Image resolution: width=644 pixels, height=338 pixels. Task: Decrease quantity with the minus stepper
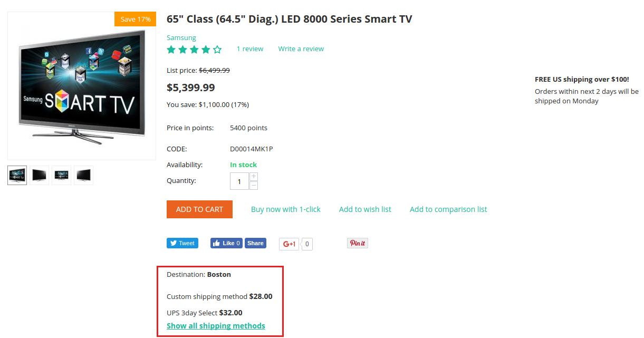click(254, 185)
